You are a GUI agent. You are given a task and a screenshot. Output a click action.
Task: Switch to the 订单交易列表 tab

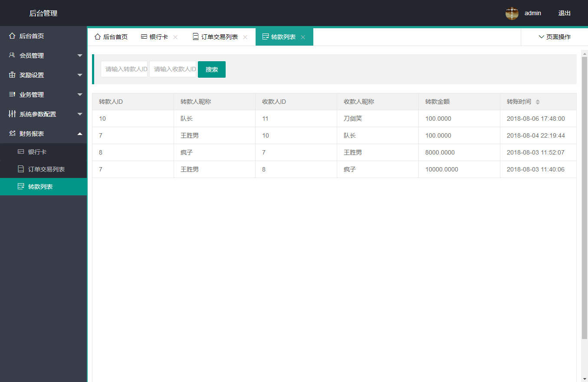point(219,37)
